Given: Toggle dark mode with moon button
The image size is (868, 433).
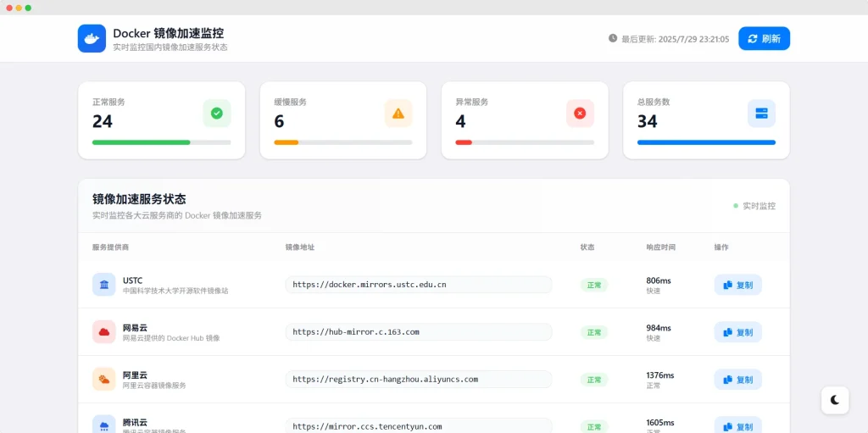Looking at the screenshot, I should tap(835, 400).
